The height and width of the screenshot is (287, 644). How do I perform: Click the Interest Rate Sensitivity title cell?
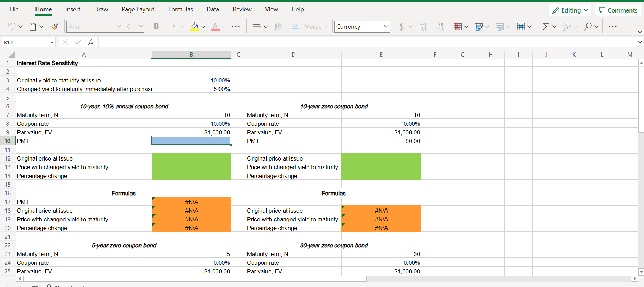pyautogui.click(x=84, y=63)
